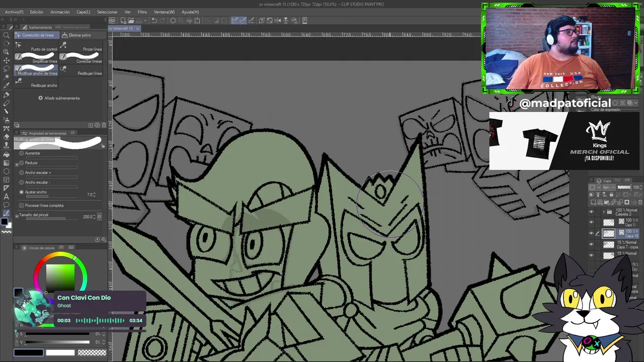This screenshot has width=644, height=362.
Task: Expand the Tamaño del pincel options
Action: (x=17, y=215)
